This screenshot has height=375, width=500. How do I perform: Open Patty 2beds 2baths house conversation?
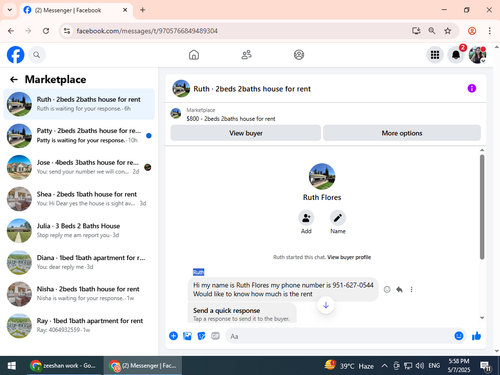click(x=79, y=135)
